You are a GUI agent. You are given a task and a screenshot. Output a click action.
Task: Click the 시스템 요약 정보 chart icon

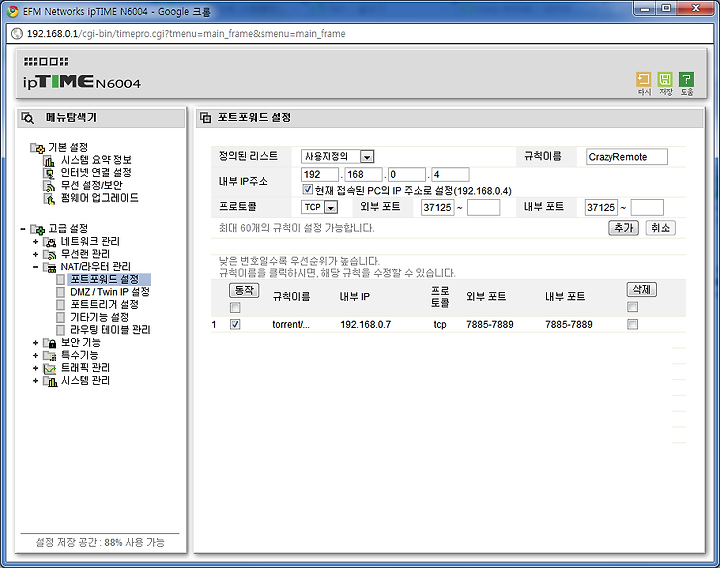[x=49, y=161]
